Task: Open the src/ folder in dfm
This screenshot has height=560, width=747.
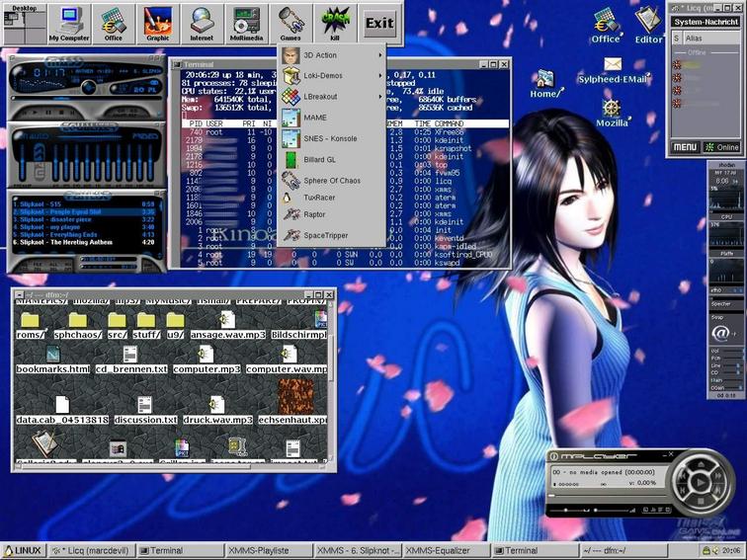Action: point(118,326)
